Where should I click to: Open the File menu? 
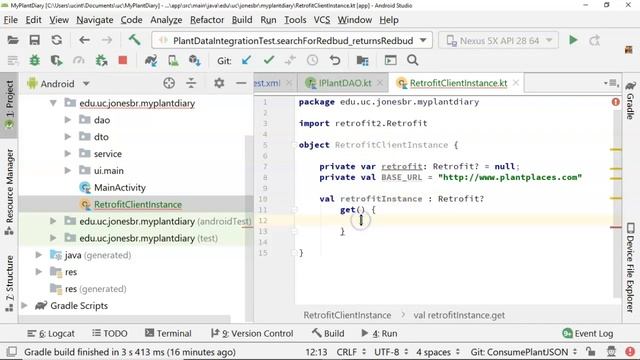[11, 20]
